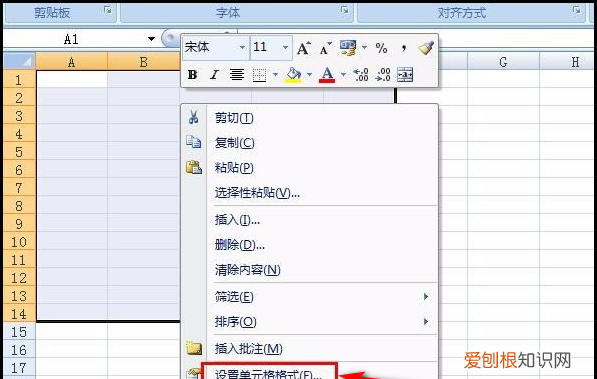Viewport: 597px width, 379px height.
Task: Grow font size with large A
Action: click(303, 48)
